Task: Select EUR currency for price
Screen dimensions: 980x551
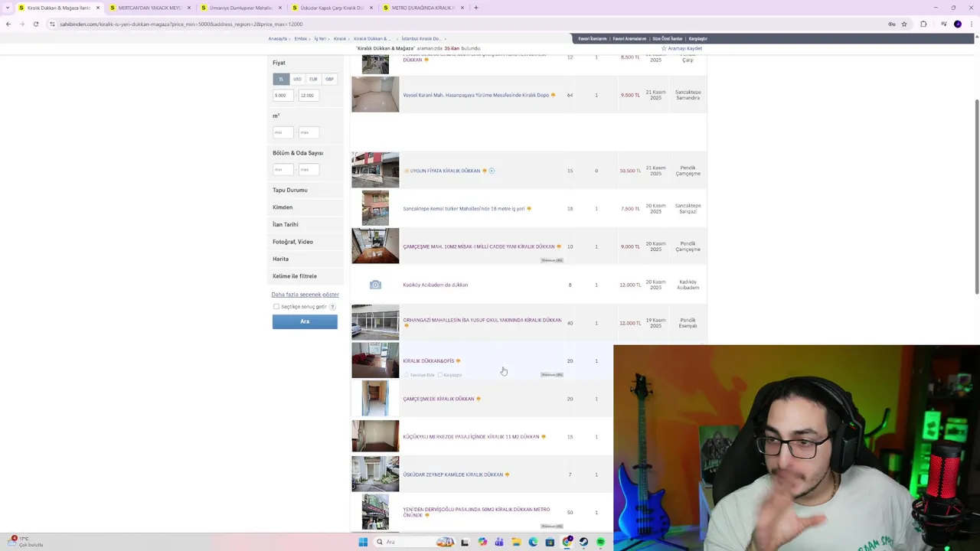Action: click(x=313, y=79)
